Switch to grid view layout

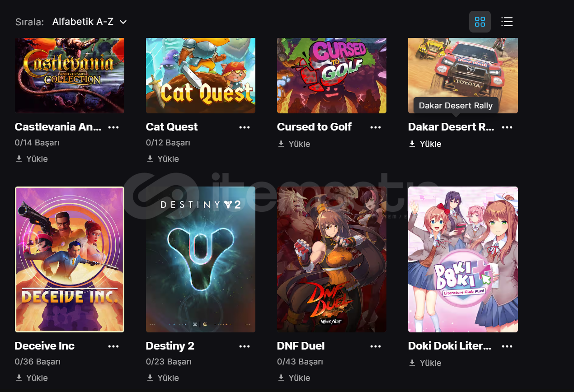tap(480, 22)
